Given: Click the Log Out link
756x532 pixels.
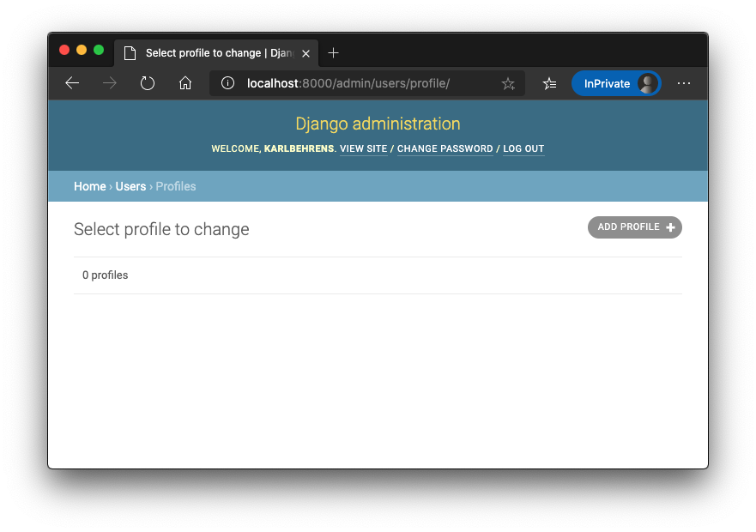Looking at the screenshot, I should pyautogui.click(x=523, y=148).
